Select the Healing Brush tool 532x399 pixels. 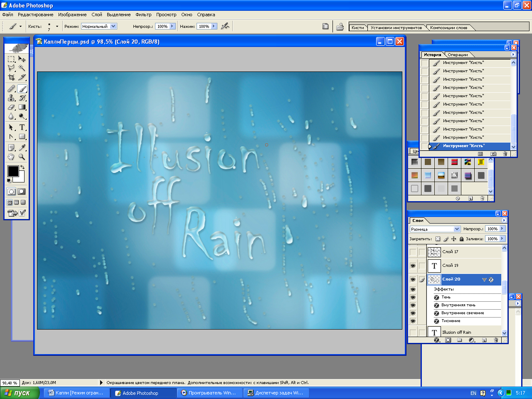[x=11, y=89]
